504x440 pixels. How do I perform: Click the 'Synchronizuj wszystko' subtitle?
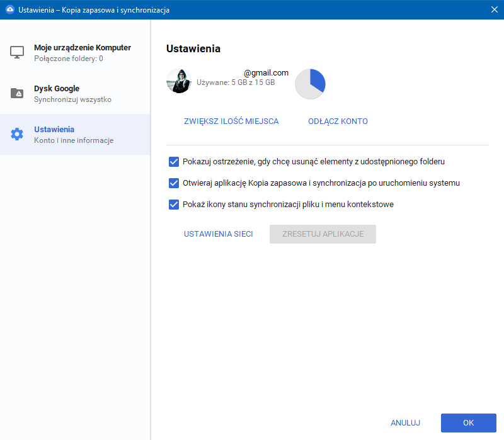click(x=72, y=99)
